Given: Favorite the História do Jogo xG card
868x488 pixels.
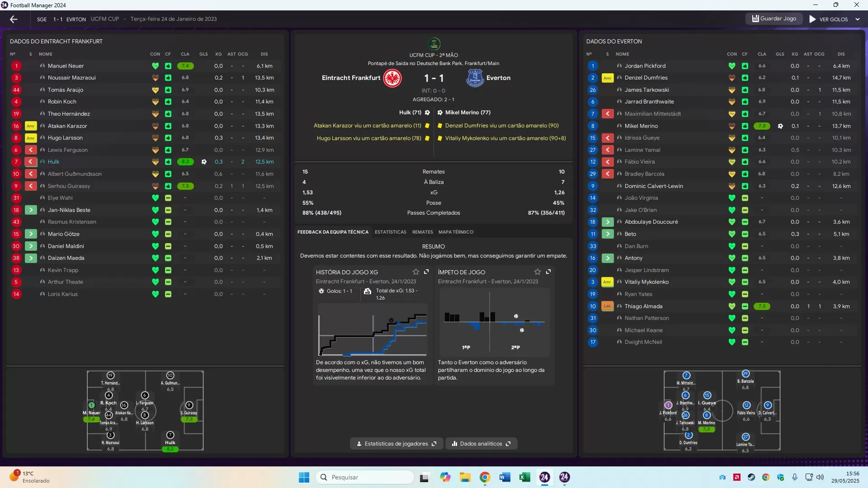Looking at the screenshot, I should click(x=415, y=272).
